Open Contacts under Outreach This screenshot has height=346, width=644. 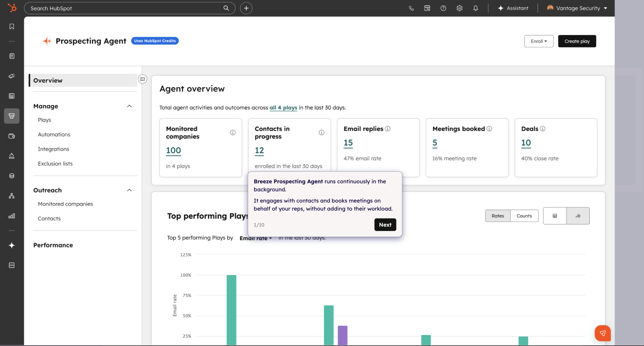pyautogui.click(x=49, y=219)
